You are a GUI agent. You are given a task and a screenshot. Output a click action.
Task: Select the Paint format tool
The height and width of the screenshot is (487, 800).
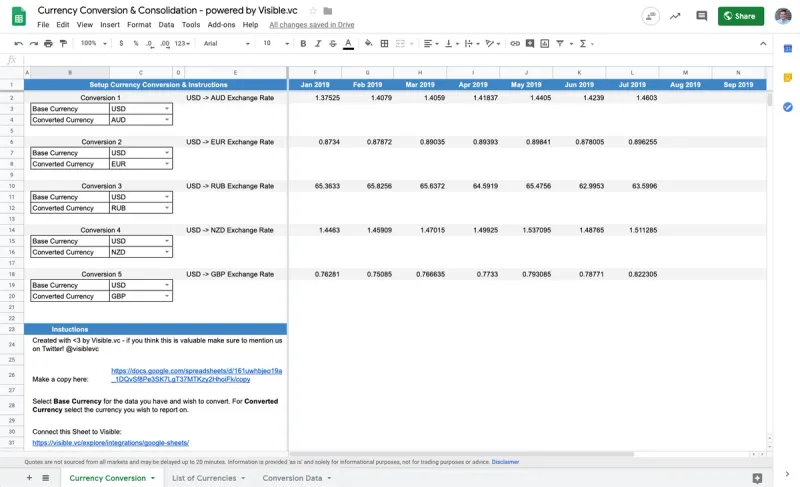[63, 44]
